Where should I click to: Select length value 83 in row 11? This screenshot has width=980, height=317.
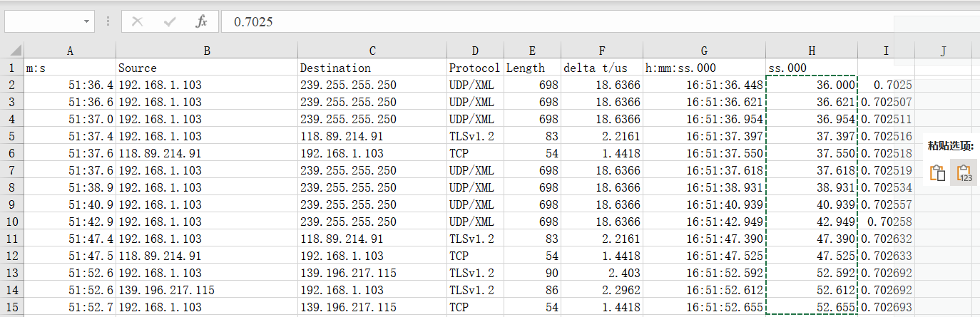pos(532,239)
